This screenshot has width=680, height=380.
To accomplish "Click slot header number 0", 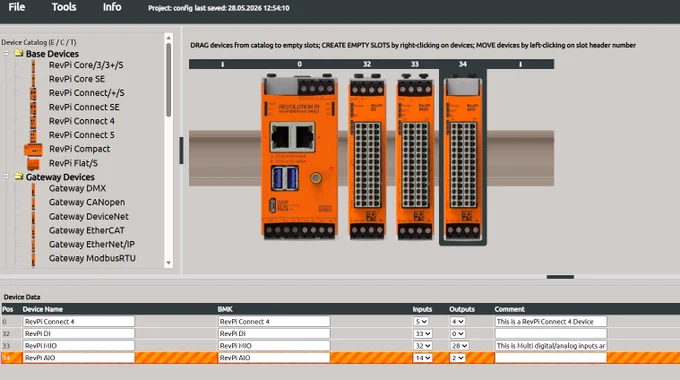I will [299, 64].
